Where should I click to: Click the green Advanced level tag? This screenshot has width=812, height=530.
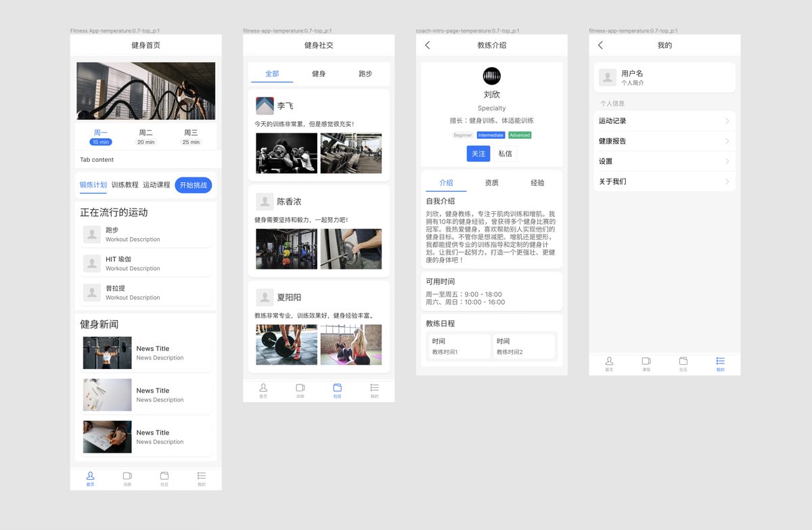[x=520, y=135]
